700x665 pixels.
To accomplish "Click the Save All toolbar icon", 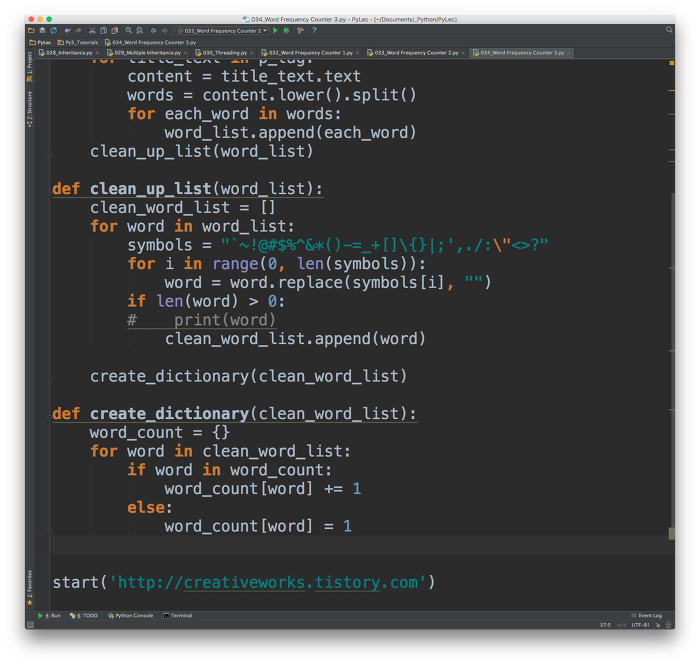I will click(x=42, y=30).
